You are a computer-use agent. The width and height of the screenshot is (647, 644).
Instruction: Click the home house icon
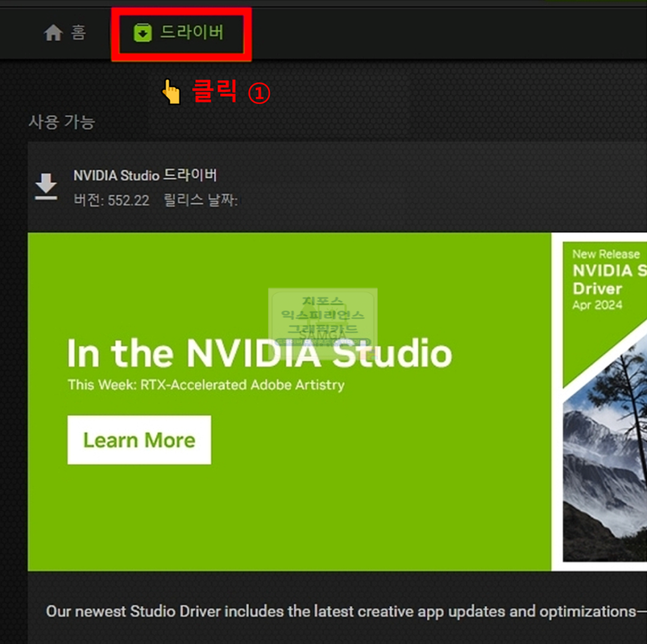point(53,33)
